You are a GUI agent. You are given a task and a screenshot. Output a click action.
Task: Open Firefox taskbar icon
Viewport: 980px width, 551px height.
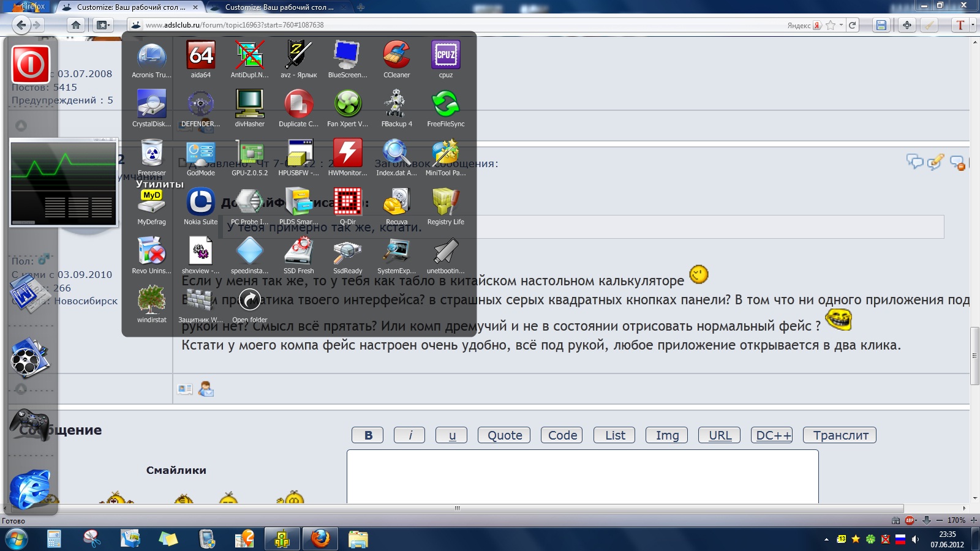320,539
